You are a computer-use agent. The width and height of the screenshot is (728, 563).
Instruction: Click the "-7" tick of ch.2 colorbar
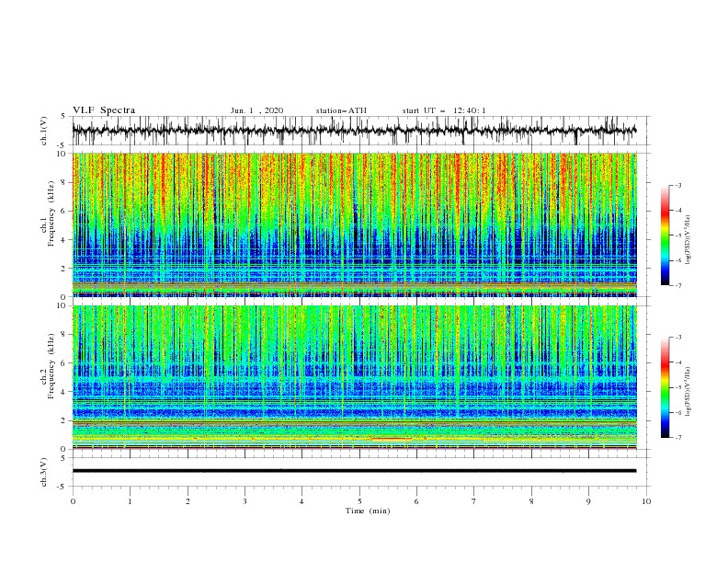pos(678,438)
